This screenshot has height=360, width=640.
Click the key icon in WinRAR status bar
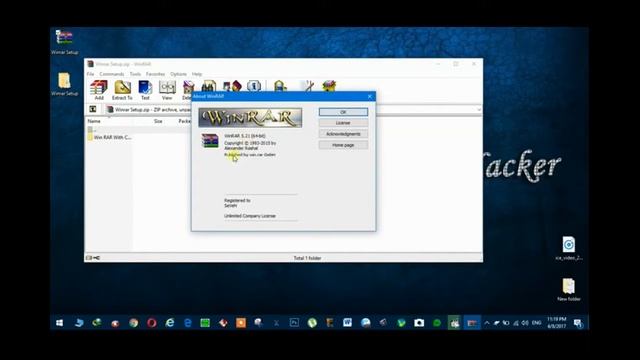tap(97, 258)
